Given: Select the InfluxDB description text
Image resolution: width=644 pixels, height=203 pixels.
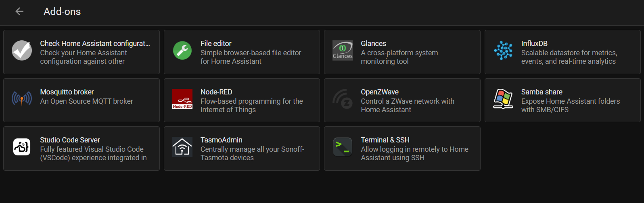Looking at the screenshot, I should point(569,57).
